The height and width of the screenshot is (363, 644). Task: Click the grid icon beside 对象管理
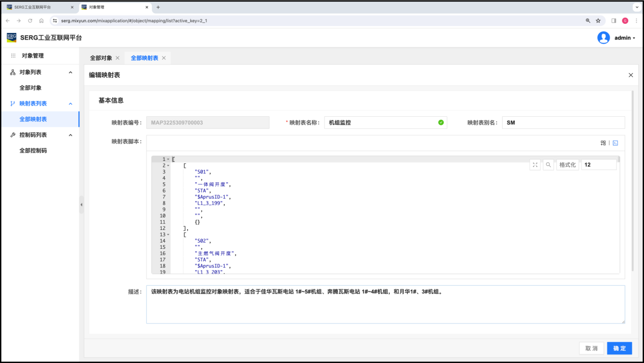(x=13, y=56)
